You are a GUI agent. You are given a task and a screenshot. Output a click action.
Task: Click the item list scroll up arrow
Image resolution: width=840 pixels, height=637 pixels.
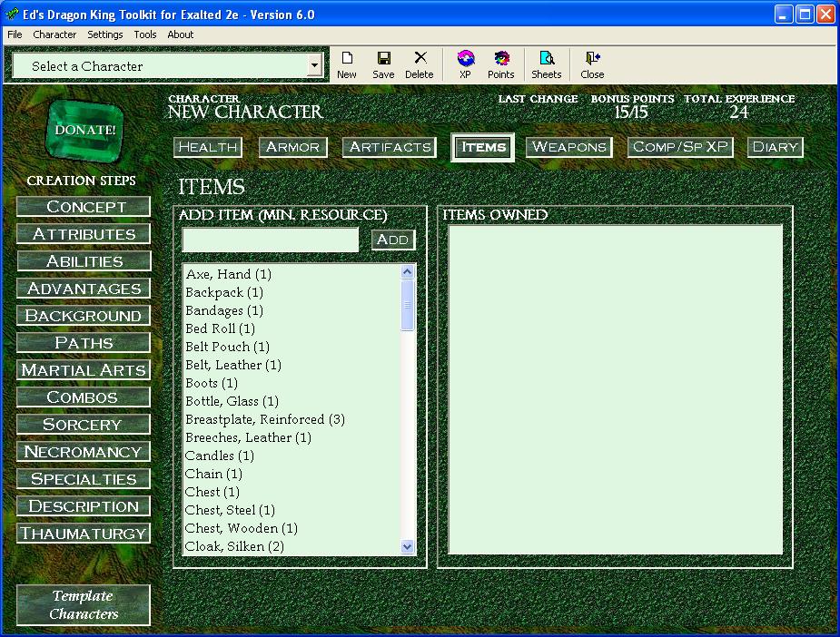click(407, 272)
